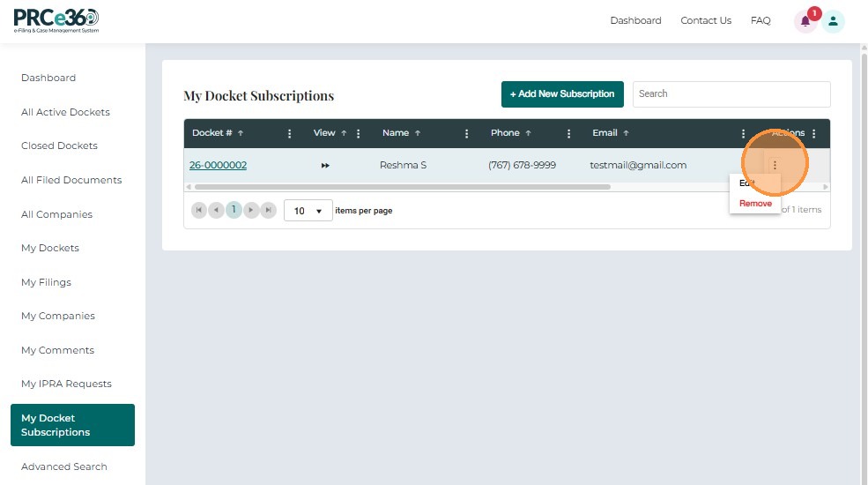
Task: Click the phone cell (767) 678-9999
Action: coord(522,165)
